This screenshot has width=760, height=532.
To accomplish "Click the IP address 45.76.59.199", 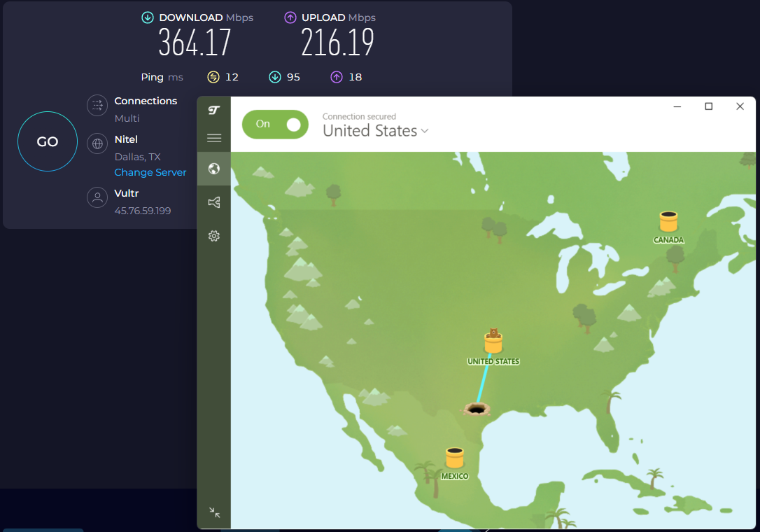I will tap(143, 211).
